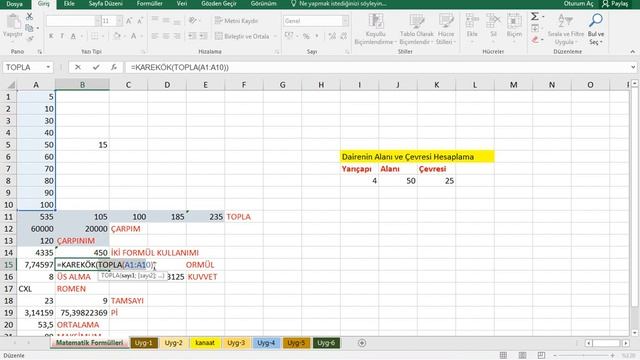This screenshot has width=640, height=360.
Task: Toggle Bold (K) formatting
Action: [51, 36]
